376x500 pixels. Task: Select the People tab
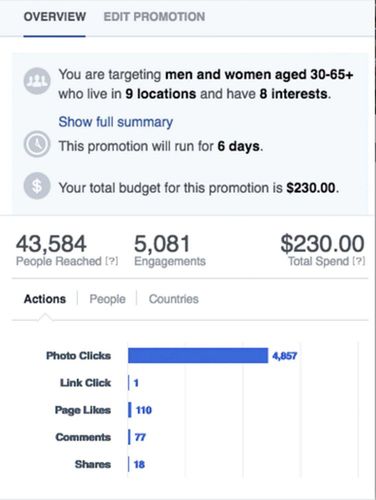pyautogui.click(x=107, y=299)
